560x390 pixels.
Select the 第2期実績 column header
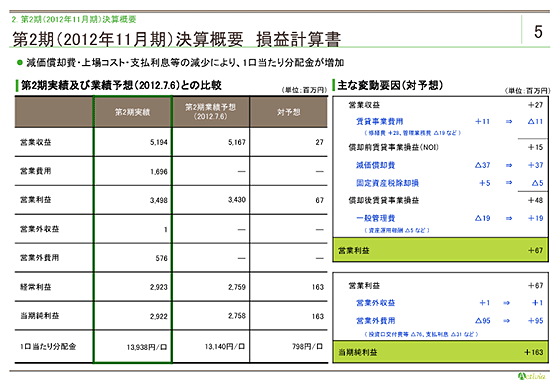(x=132, y=112)
